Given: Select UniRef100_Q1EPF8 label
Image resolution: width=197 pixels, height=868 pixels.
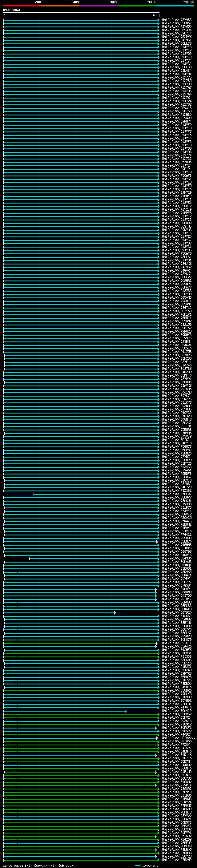Looking at the screenshot, I should [177, 213].
